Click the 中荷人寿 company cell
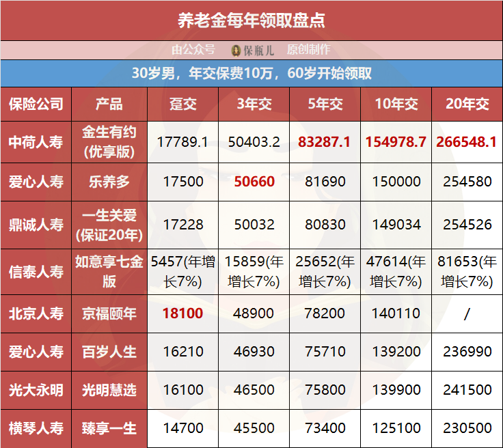 pos(36,142)
